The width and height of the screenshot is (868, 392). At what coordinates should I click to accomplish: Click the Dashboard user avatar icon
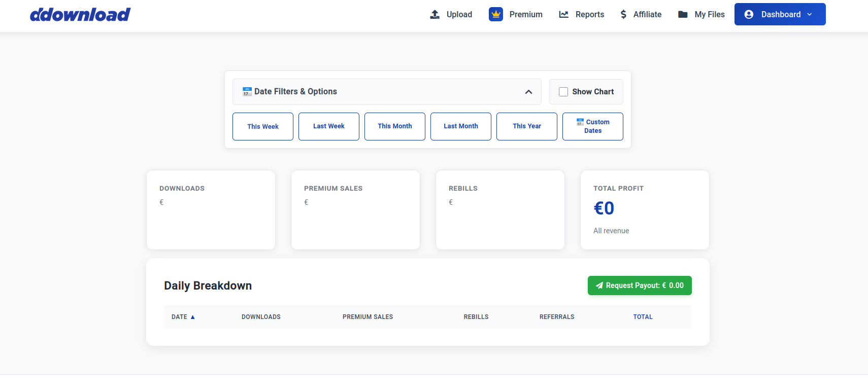coord(749,15)
